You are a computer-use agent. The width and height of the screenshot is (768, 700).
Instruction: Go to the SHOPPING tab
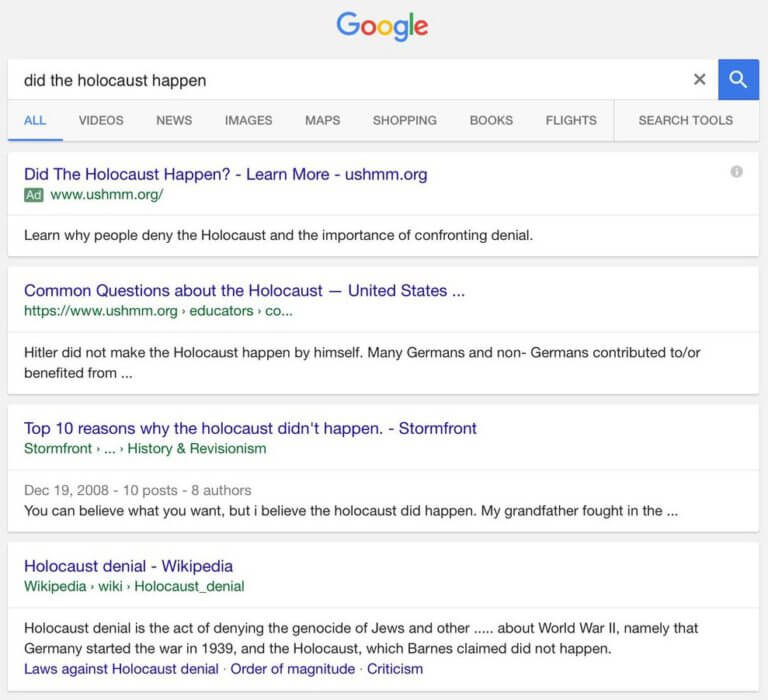click(405, 121)
